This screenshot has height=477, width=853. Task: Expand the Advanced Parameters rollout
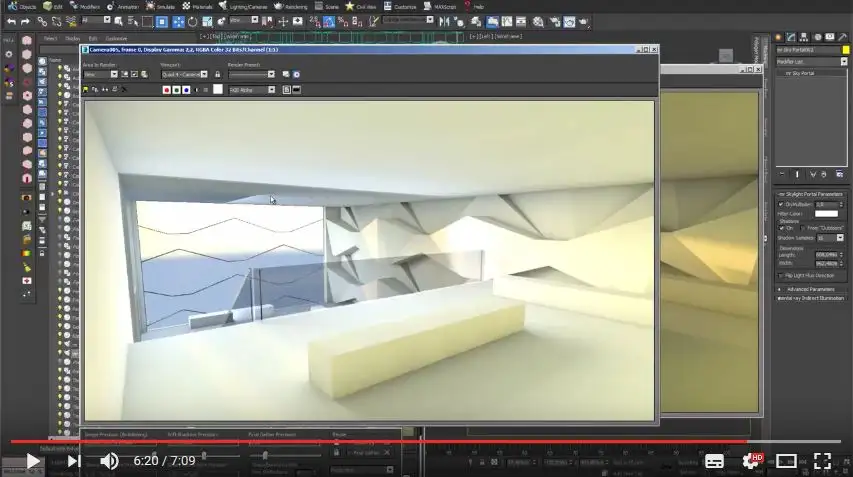(x=811, y=289)
